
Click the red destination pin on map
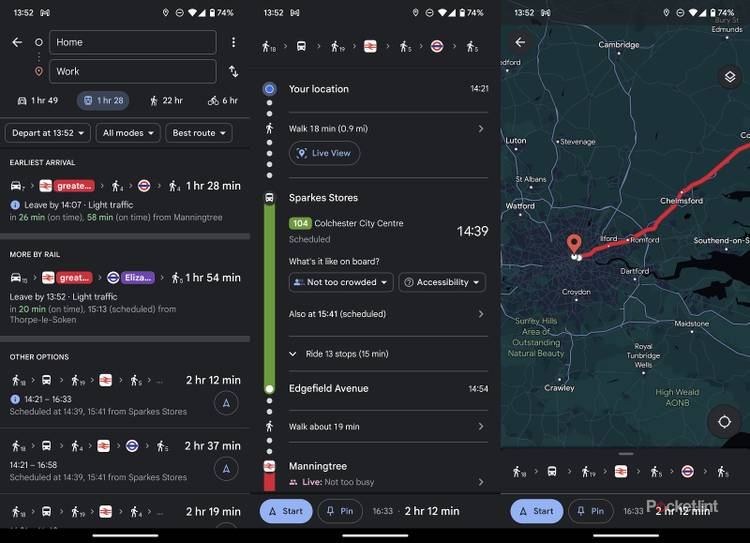click(574, 243)
